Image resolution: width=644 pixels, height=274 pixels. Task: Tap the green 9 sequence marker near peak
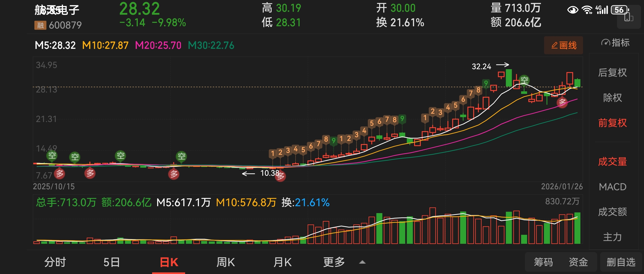click(486, 83)
